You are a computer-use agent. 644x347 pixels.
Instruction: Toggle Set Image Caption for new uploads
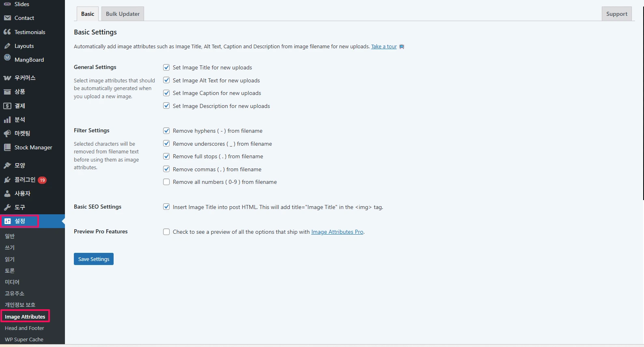(x=166, y=93)
